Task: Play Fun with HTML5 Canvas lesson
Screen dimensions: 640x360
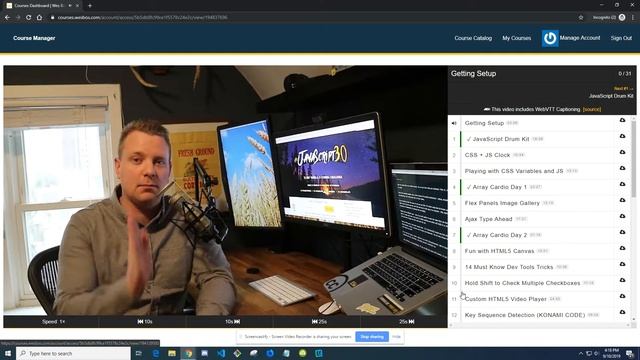Action: tap(499, 251)
